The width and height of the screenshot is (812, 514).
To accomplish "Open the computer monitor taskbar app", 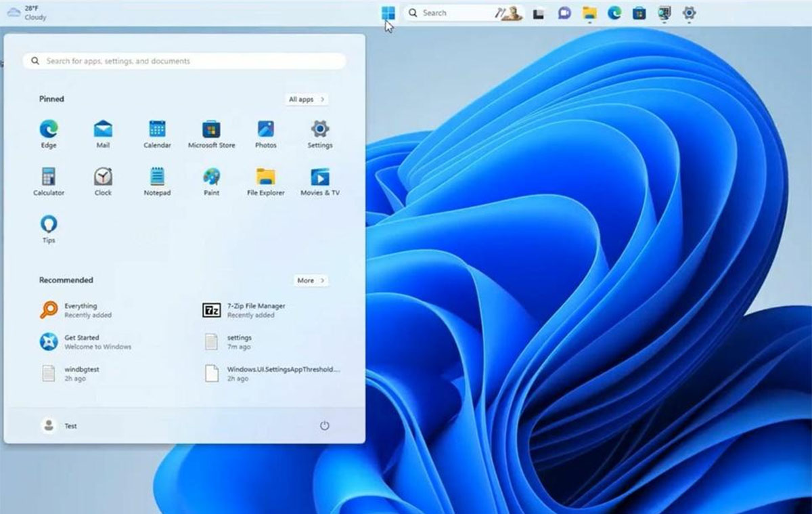I will click(664, 13).
